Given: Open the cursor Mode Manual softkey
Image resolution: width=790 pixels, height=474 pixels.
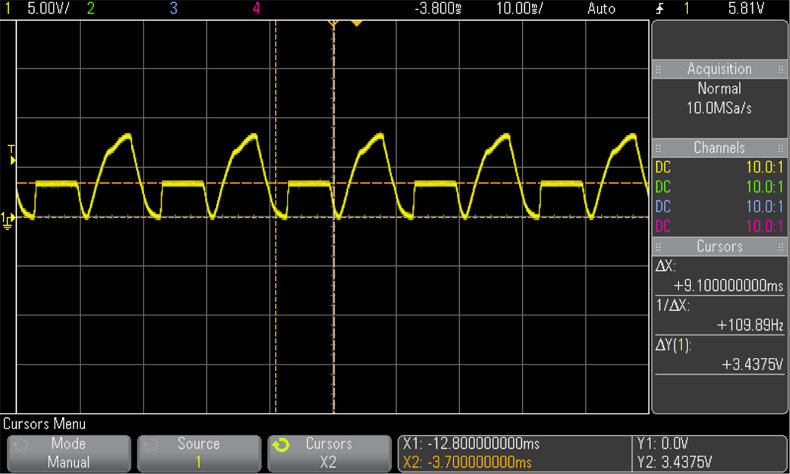Looking at the screenshot, I should (68, 452).
